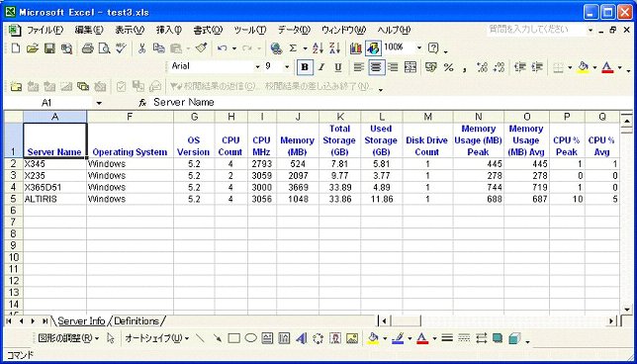Viewport: 637px width, 364px height.
Task: Run the spelling check
Action: click(121, 48)
